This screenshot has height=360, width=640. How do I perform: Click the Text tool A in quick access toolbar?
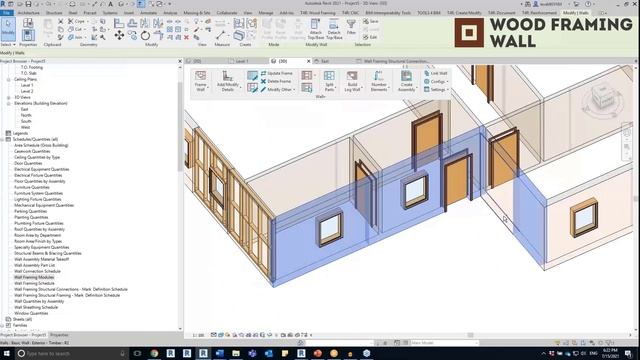tap(110, 4)
